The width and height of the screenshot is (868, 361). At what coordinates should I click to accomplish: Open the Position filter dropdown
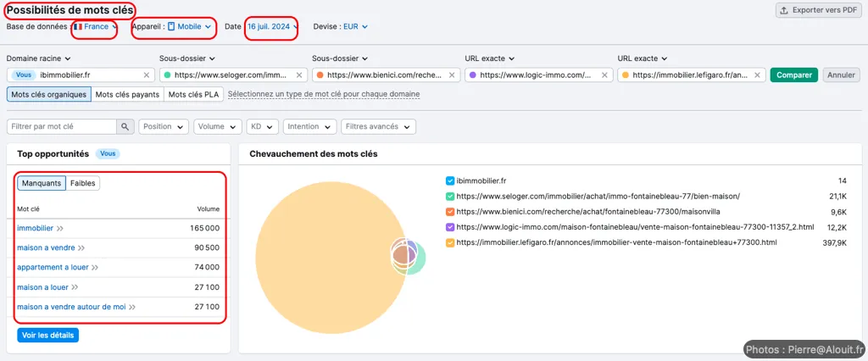tap(164, 127)
